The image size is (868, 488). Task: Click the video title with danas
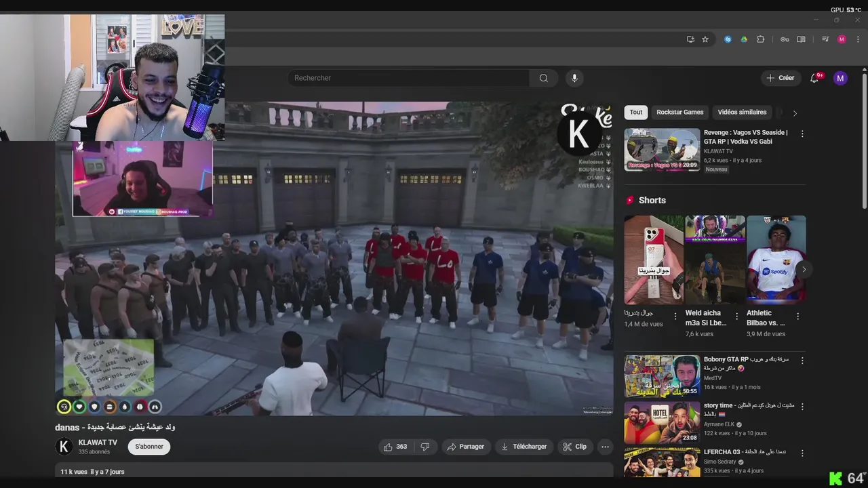pos(115,428)
